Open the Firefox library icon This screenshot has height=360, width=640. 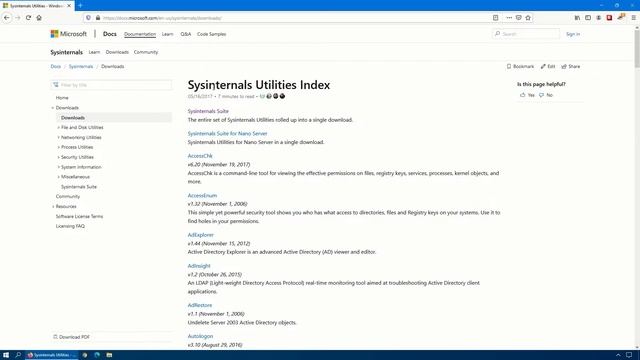pos(577,18)
